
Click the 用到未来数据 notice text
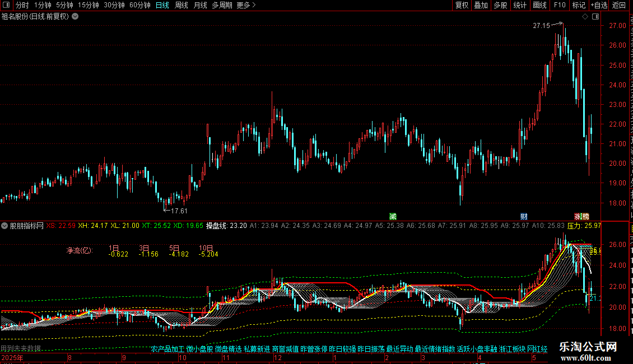click(x=21, y=348)
